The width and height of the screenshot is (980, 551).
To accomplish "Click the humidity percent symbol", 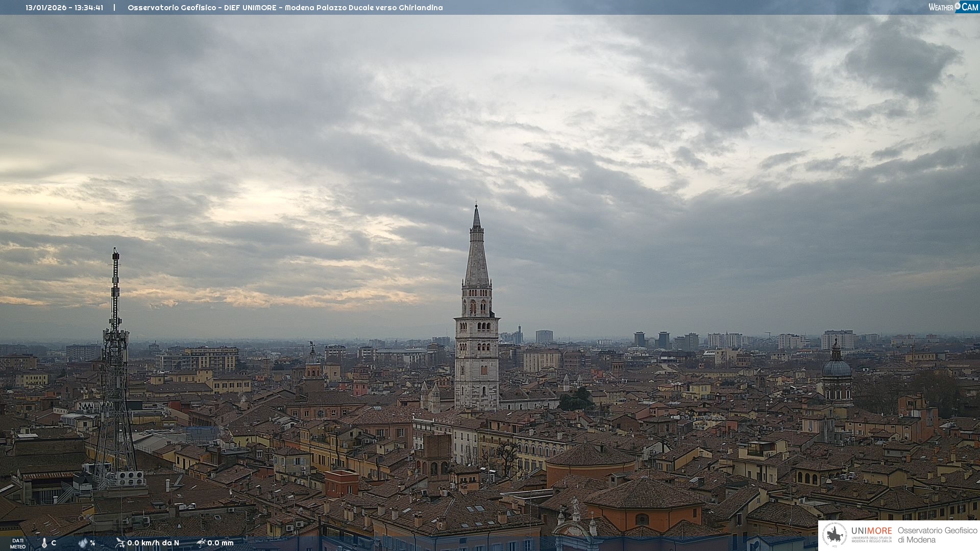I will tap(92, 543).
